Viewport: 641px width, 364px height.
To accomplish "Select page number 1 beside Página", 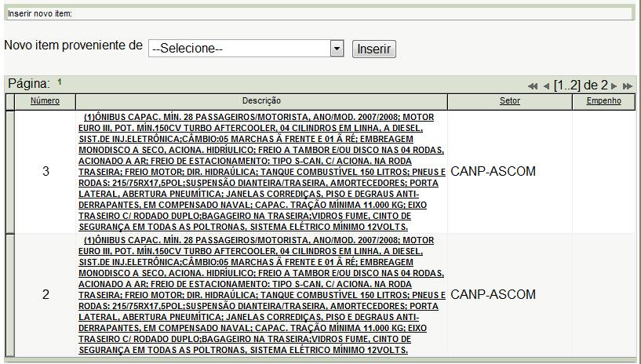I will (x=60, y=82).
